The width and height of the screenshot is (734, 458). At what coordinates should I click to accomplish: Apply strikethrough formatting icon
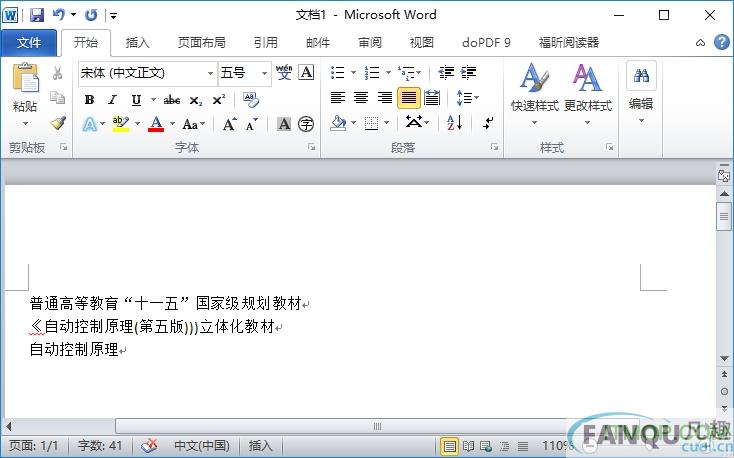(171, 99)
